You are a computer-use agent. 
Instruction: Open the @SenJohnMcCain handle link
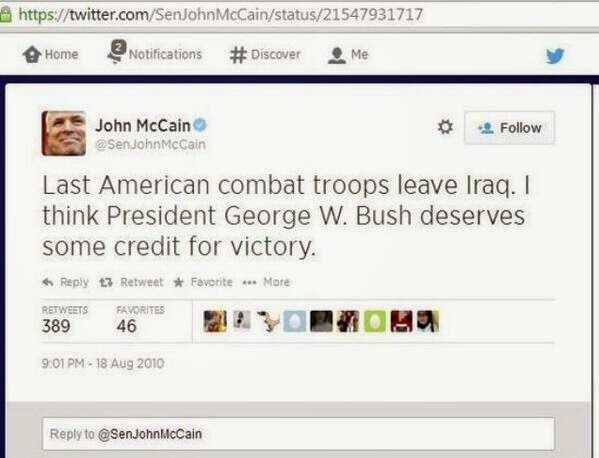[150, 144]
